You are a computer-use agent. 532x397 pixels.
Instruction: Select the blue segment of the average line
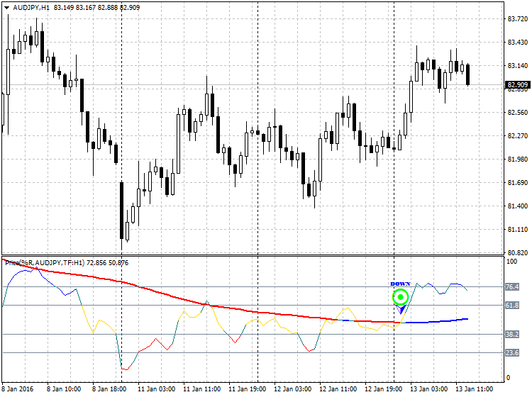[x=440, y=321]
